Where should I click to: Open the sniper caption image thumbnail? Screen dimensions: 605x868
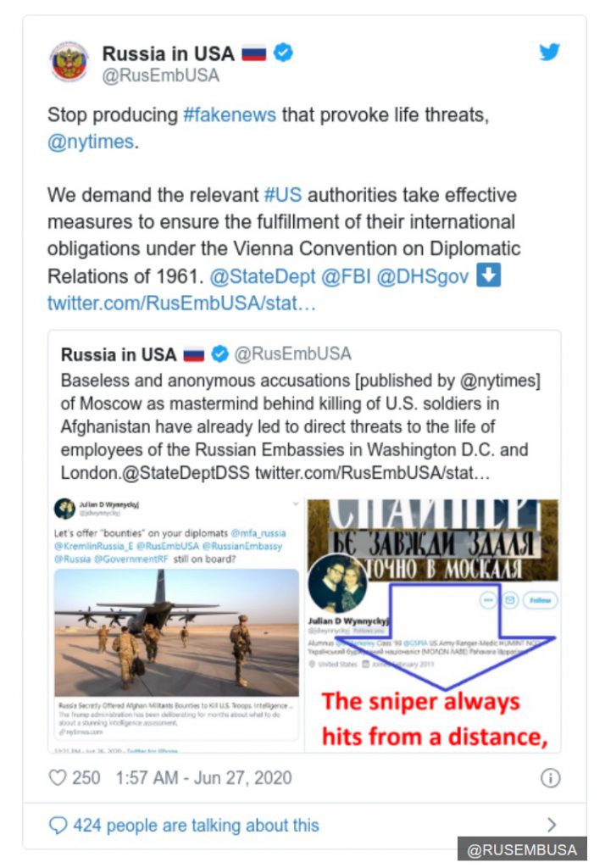[x=433, y=626]
